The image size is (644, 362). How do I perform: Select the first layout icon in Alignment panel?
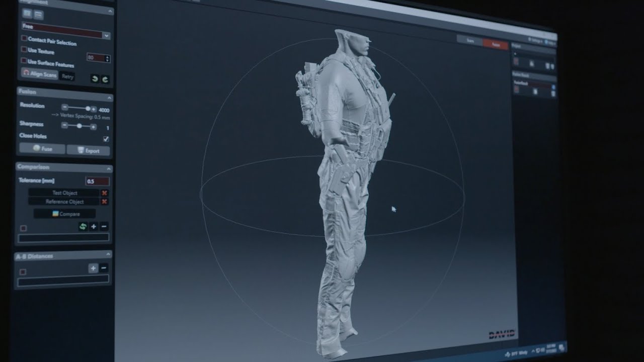(27, 14)
